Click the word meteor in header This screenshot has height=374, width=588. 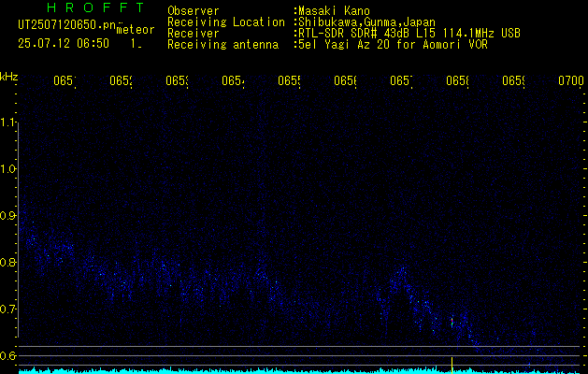(136, 30)
